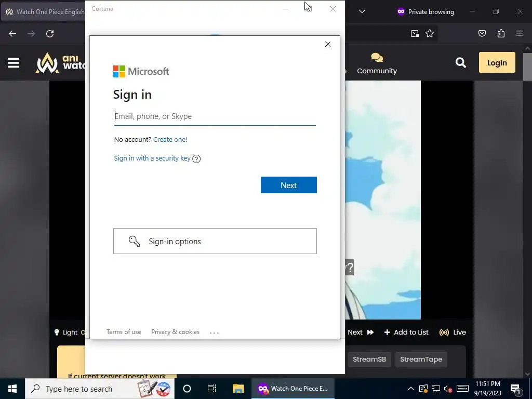Close the Microsoft sign-in dialog
The image size is (532, 399).
pyautogui.click(x=327, y=44)
